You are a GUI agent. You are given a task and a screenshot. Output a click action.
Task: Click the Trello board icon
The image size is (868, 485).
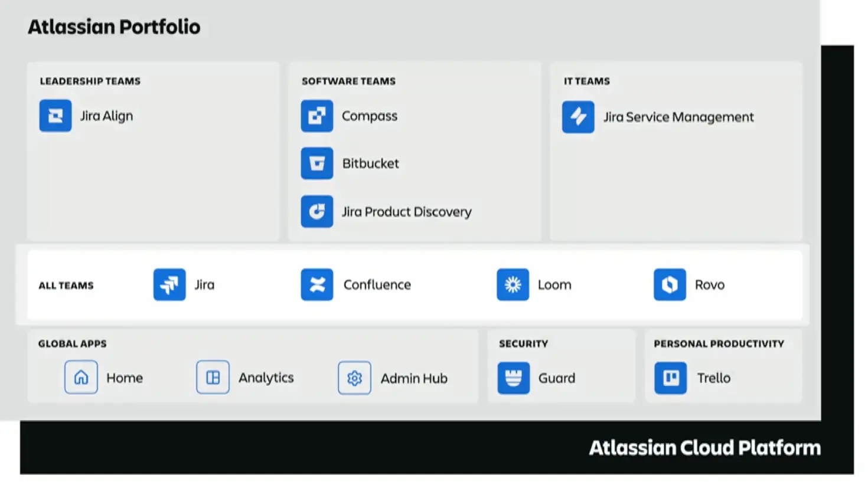click(671, 378)
